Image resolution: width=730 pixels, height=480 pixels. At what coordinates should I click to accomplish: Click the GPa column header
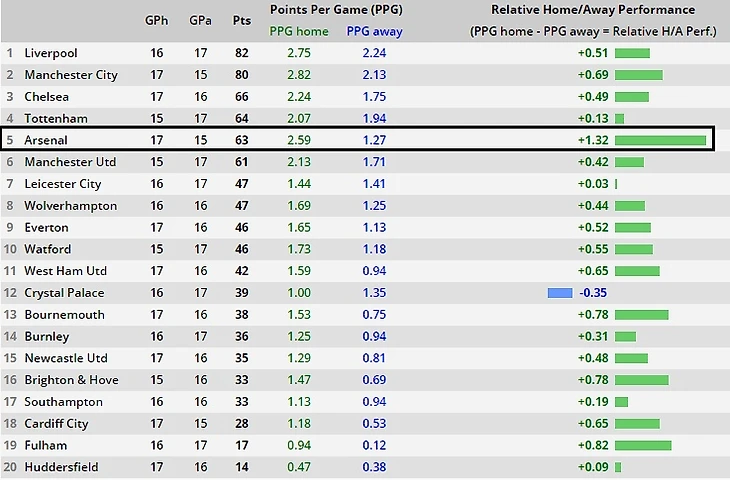pos(200,20)
